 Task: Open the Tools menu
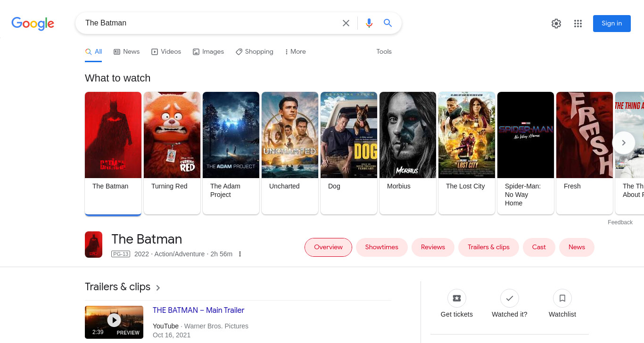coord(384,52)
